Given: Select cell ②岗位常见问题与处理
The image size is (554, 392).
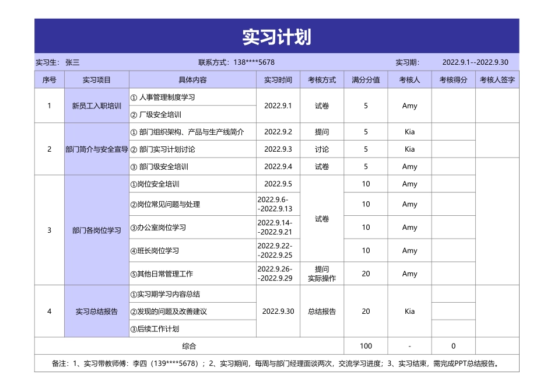Looking at the screenshot, I should point(192,204).
